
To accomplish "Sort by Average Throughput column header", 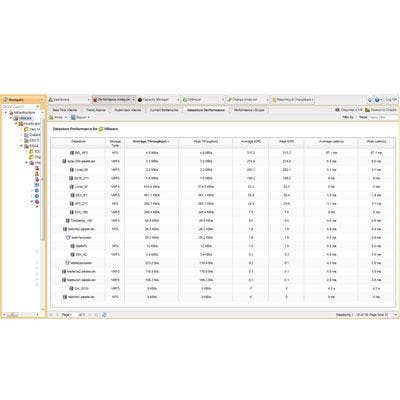I will point(151,142).
